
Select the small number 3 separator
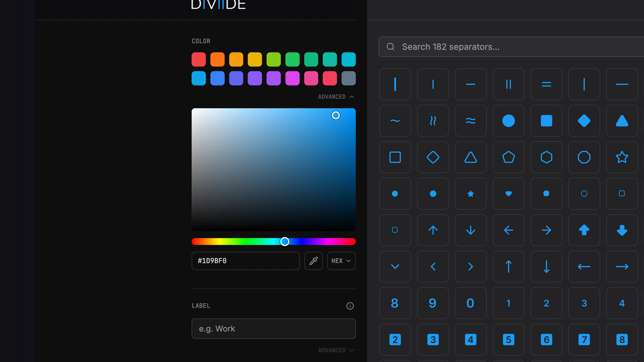pos(584,303)
